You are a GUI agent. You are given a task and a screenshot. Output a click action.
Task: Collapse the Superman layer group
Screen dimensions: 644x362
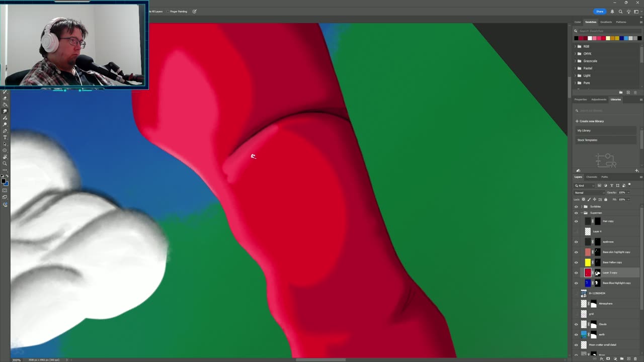point(582,213)
